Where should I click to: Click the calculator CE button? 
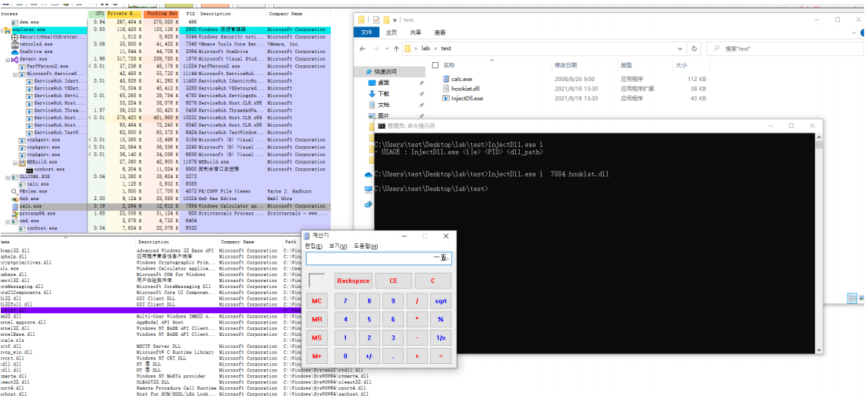(394, 280)
